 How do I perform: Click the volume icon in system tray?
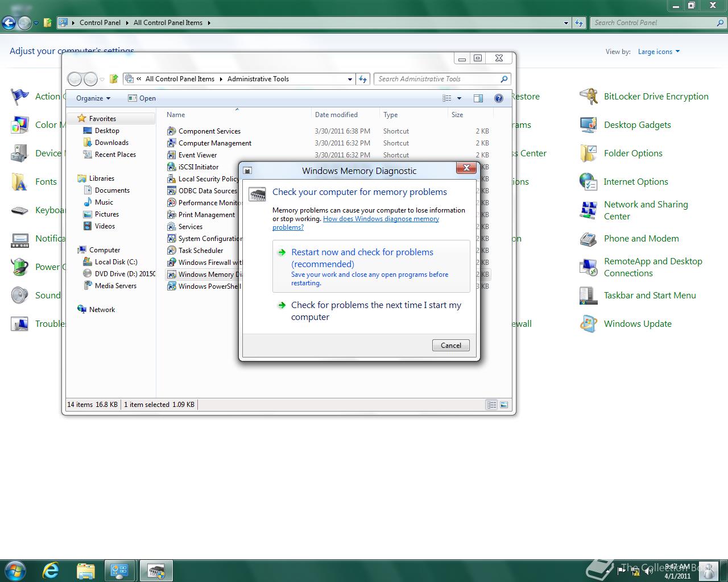[649, 571]
